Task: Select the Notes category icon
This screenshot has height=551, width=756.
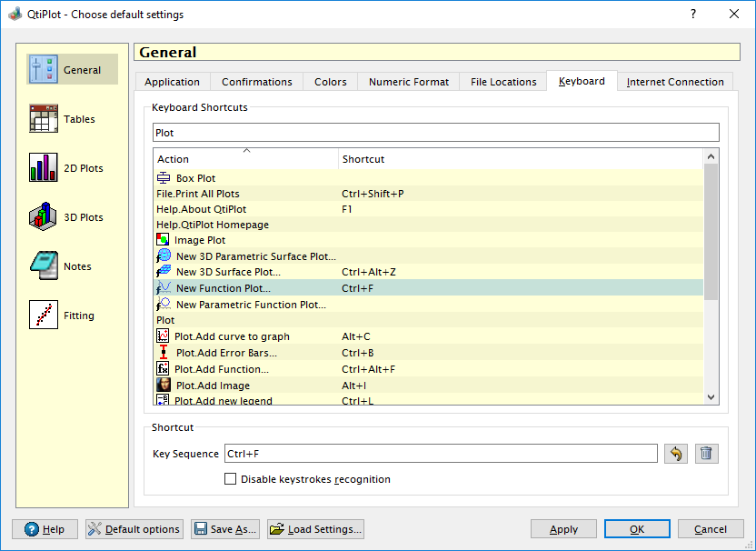Action: (44, 266)
